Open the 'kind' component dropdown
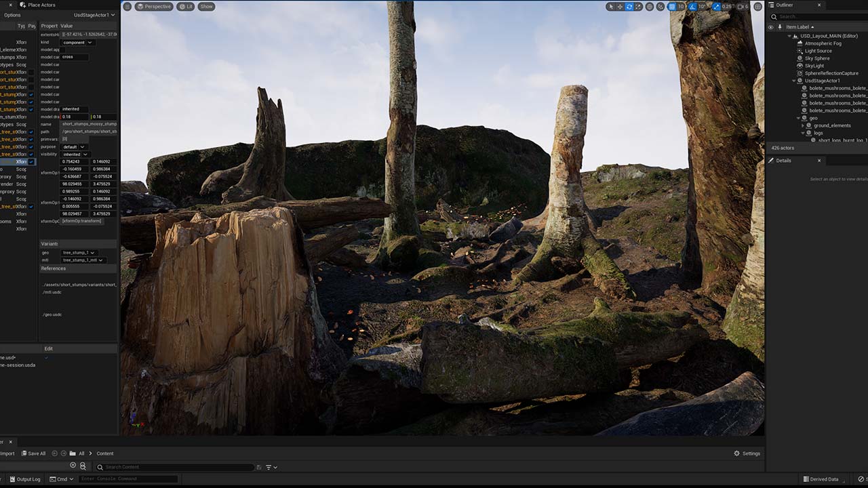This screenshot has height=488, width=868. (77, 42)
